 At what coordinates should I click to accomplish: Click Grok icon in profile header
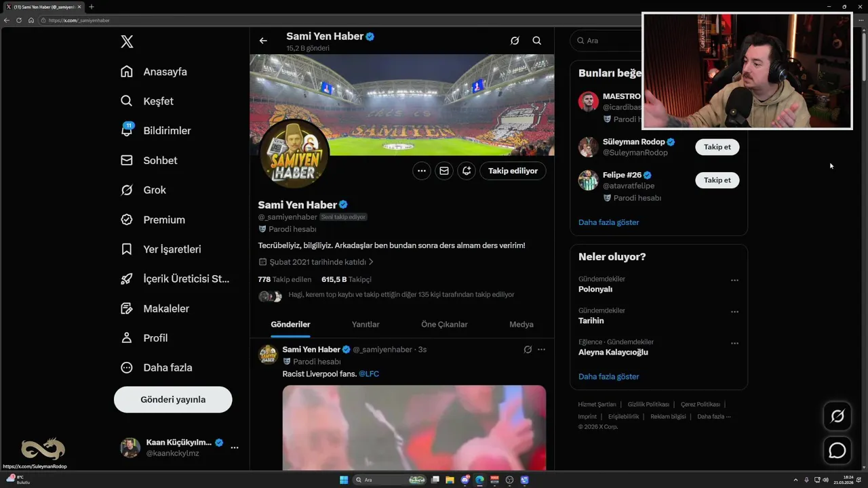pos(515,41)
